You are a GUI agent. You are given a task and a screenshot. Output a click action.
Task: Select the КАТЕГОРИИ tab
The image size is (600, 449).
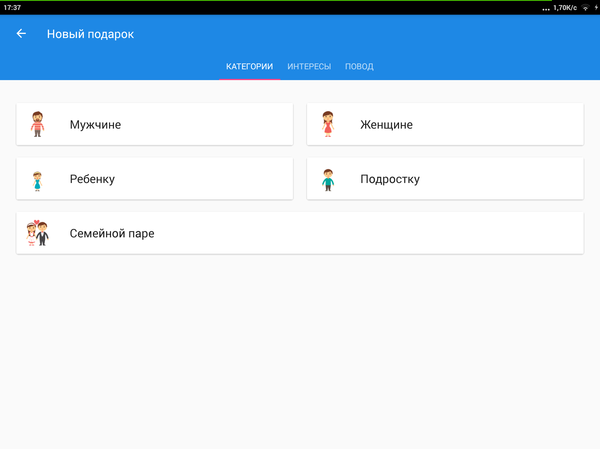tap(249, 67)
